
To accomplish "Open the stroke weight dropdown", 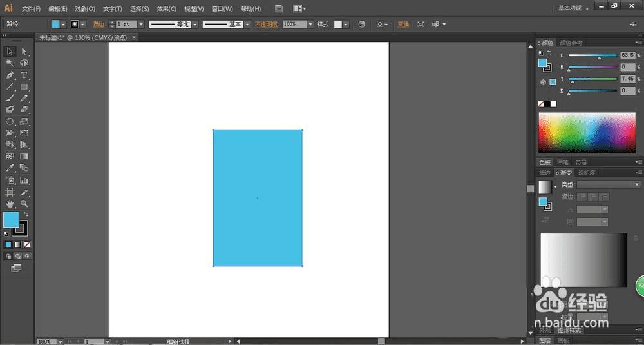I will pyautogui.click(x=142, y=25).
